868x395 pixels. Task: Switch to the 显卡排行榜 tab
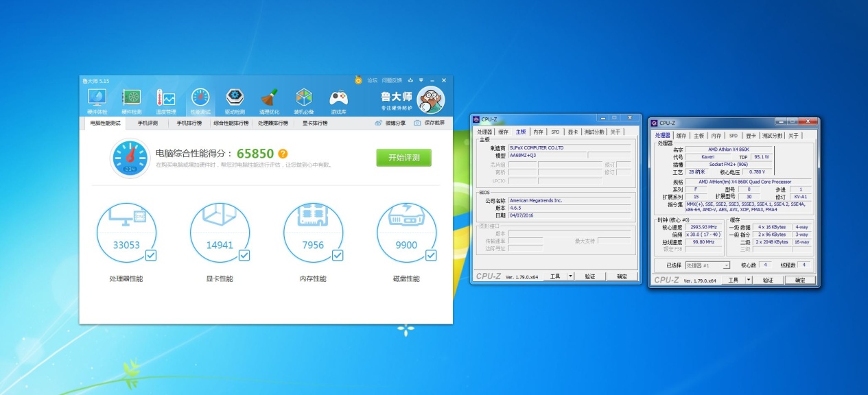315,123
